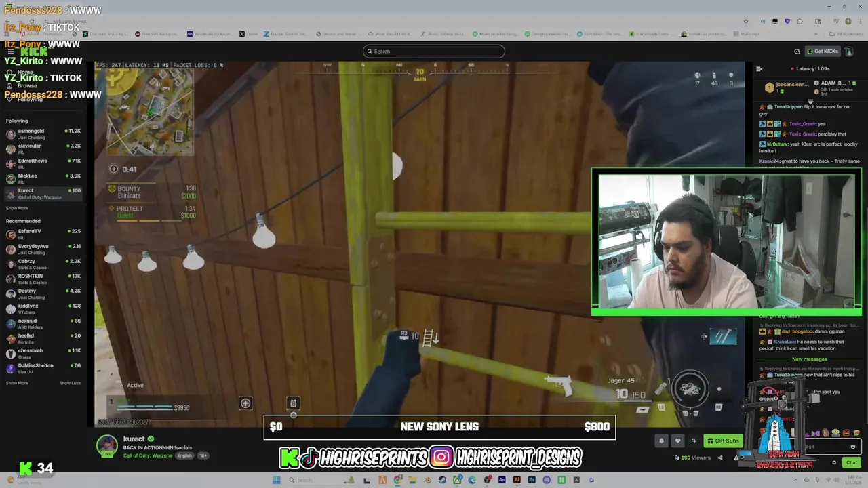Click the Get KICKs button
This screenshot has width=868, height=488.
(822, 52)
